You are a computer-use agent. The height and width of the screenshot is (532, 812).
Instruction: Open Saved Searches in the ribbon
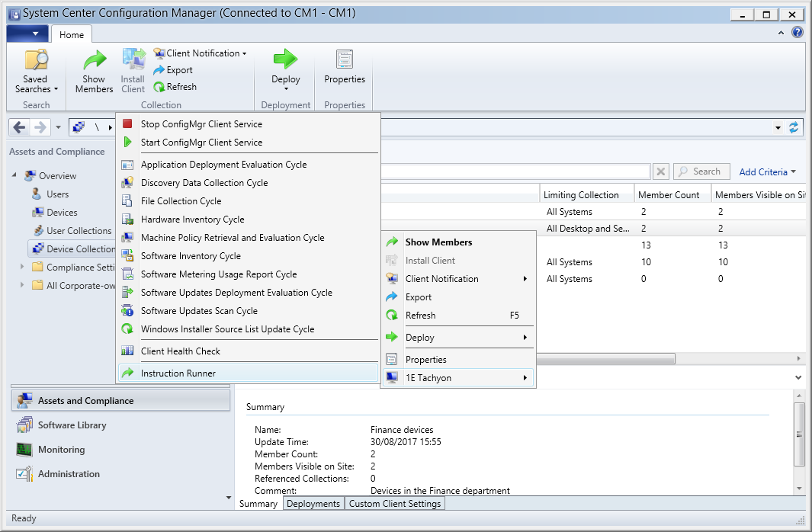point(36,72)
